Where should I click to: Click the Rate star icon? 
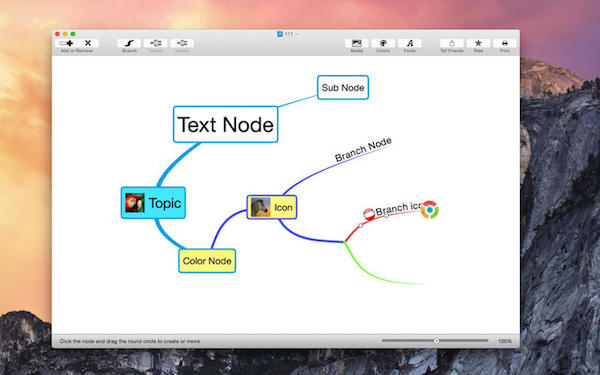478,43
